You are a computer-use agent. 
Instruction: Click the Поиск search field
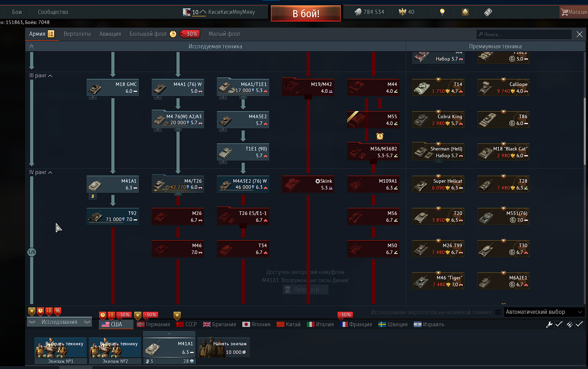pyautogui.click(x=524, y=34)
